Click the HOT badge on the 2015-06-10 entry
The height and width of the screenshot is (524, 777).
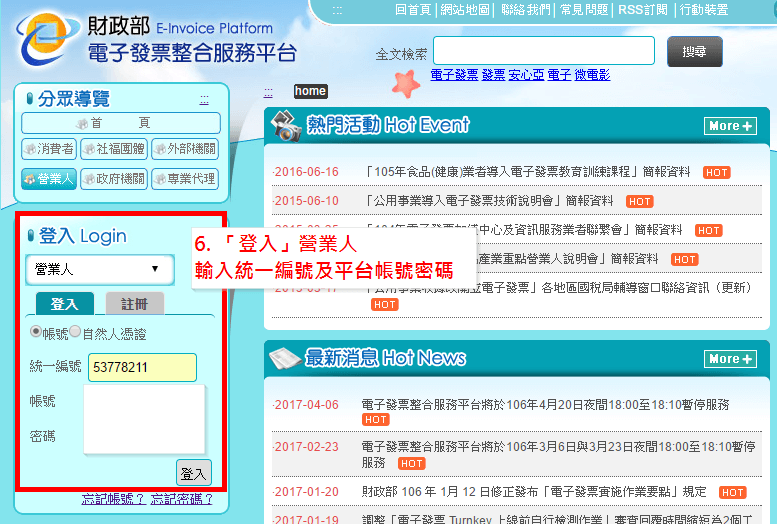[x=640, y=201]
